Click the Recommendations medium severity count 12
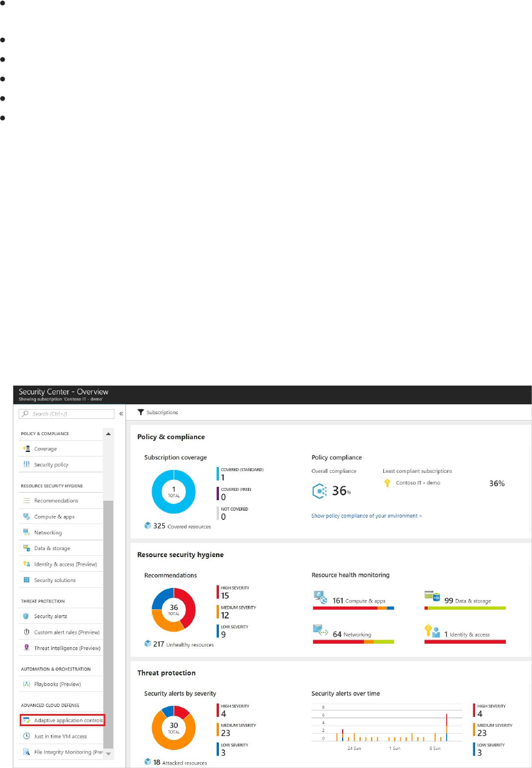 point(225,615)
